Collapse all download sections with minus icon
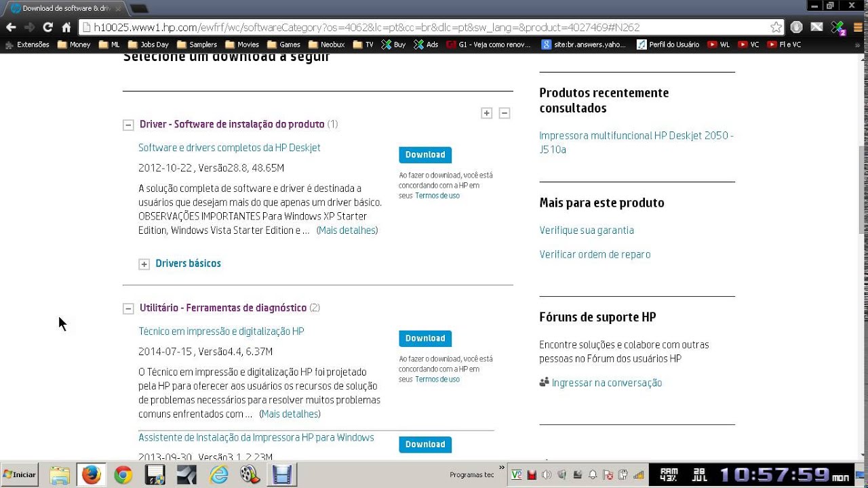The image size is (868, 488). click(505, 113)
